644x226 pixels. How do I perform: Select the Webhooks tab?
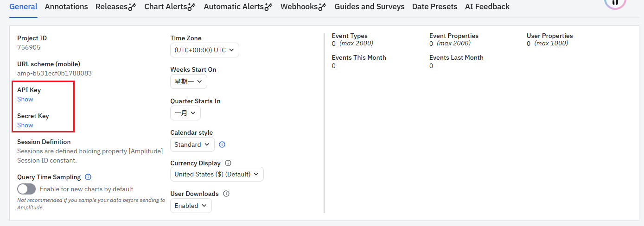point(303,6)
